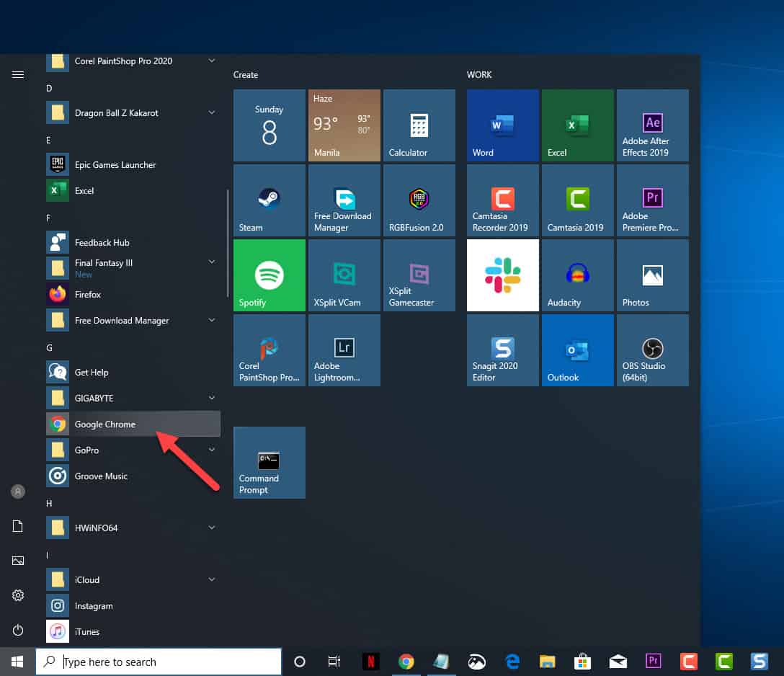Open Excel in the app list
784x676 pixels.
(x=133, y=190)
